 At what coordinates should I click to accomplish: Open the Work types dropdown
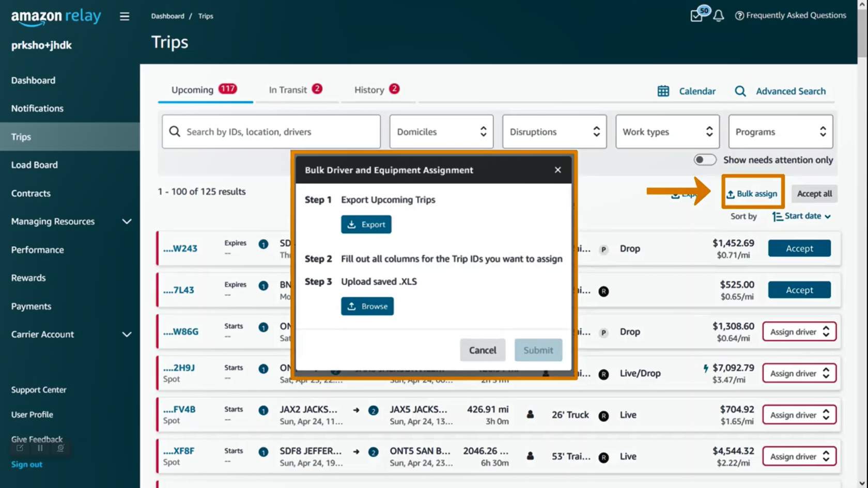(x=667, y=132)
